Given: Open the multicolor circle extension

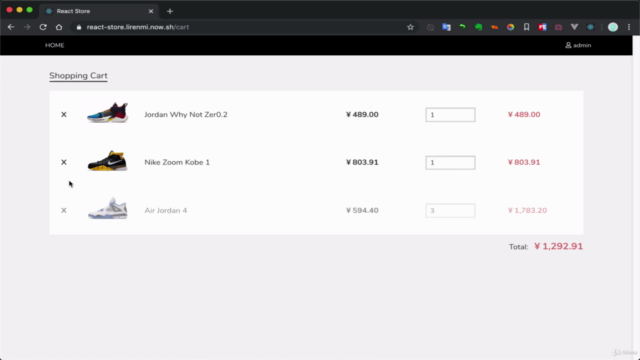Looking at the screenshot, I should click(510, 27).
